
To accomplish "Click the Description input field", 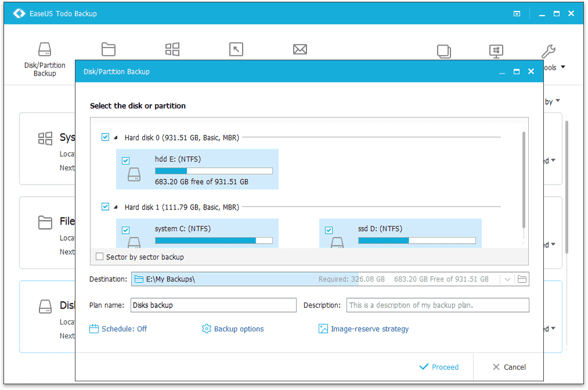I will pos(438,305).
